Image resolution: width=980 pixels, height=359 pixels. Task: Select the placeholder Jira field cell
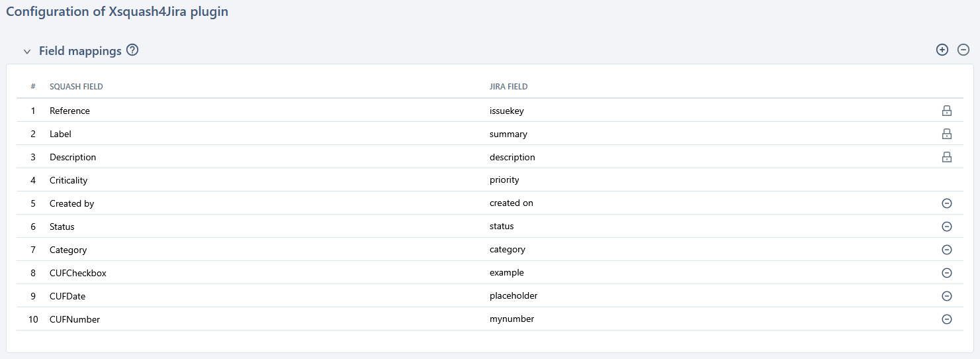point(513,296)
